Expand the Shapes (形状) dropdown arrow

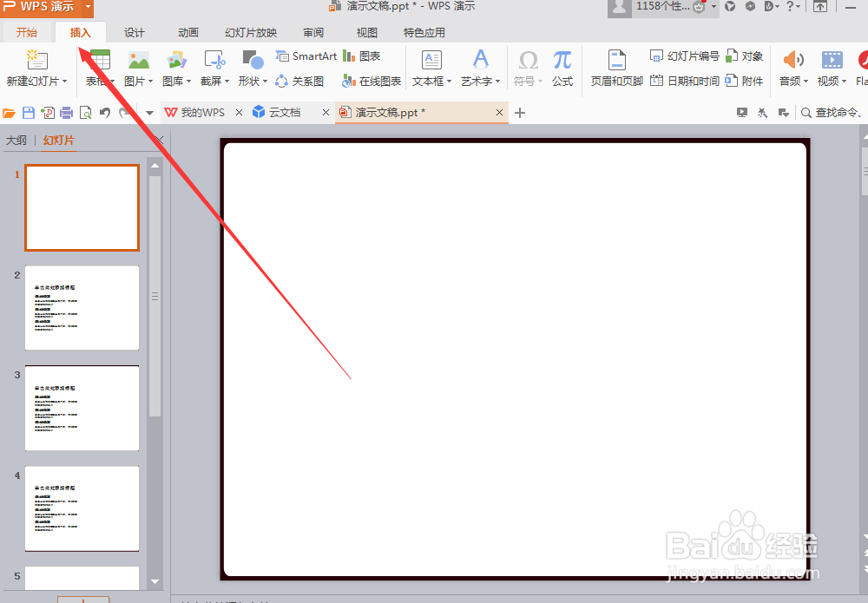[x=265, y=82]
